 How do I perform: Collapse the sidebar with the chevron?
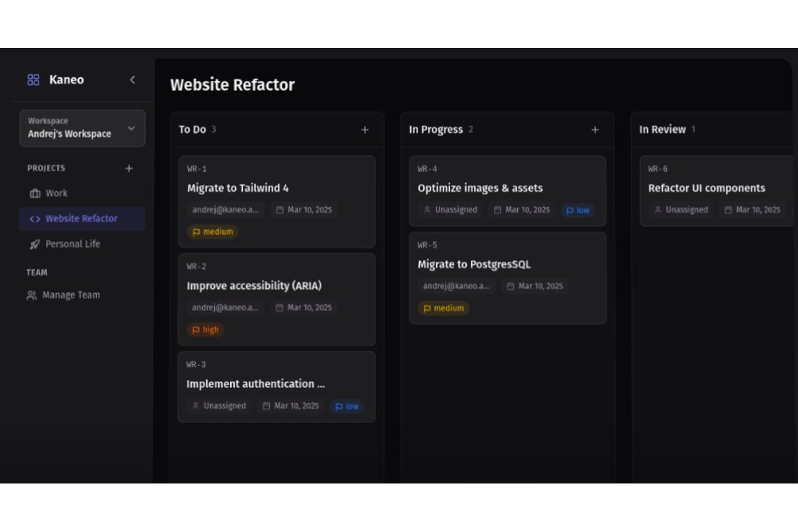point(132,80)
